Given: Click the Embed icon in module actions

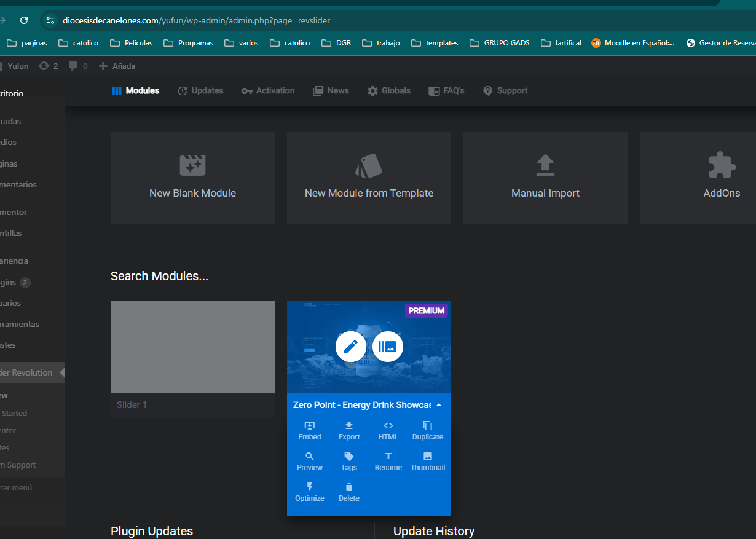Looking at the screenshot, I should [310, 431].
